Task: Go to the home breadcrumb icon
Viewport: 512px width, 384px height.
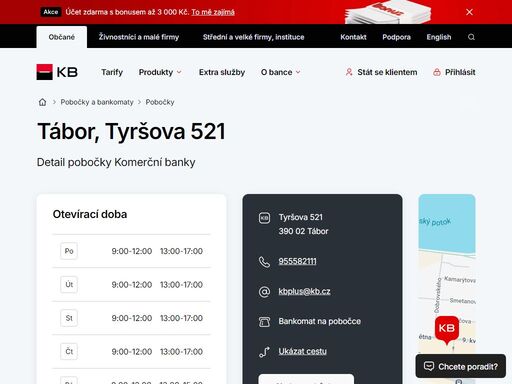Action: [42, 102]
